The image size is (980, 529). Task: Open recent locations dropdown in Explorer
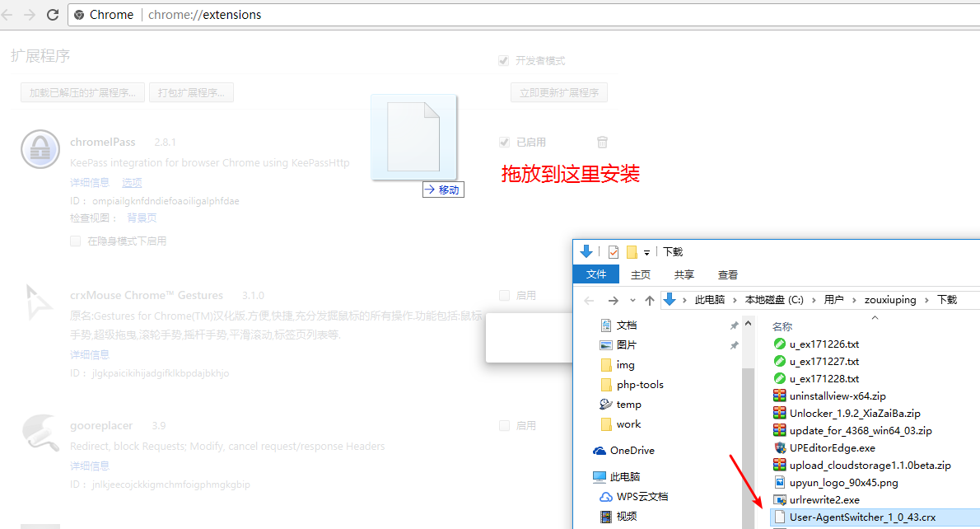[x=632, y=301]
